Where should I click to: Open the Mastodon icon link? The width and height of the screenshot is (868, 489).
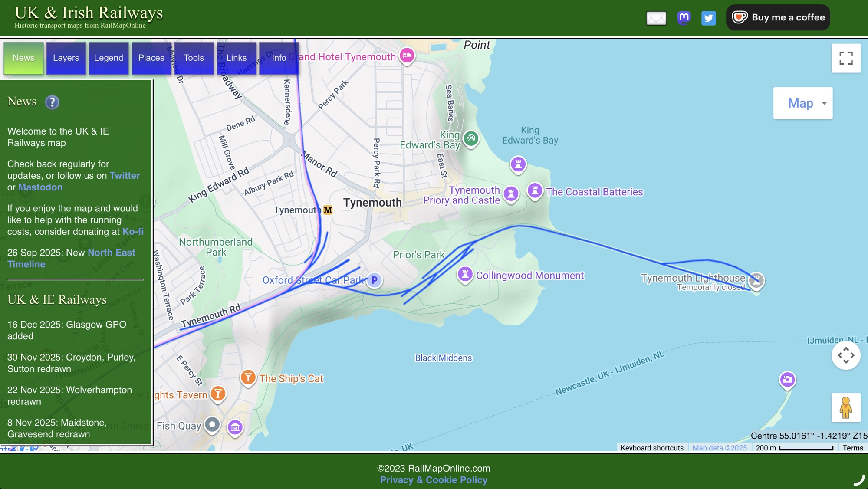tap(684, 18)
